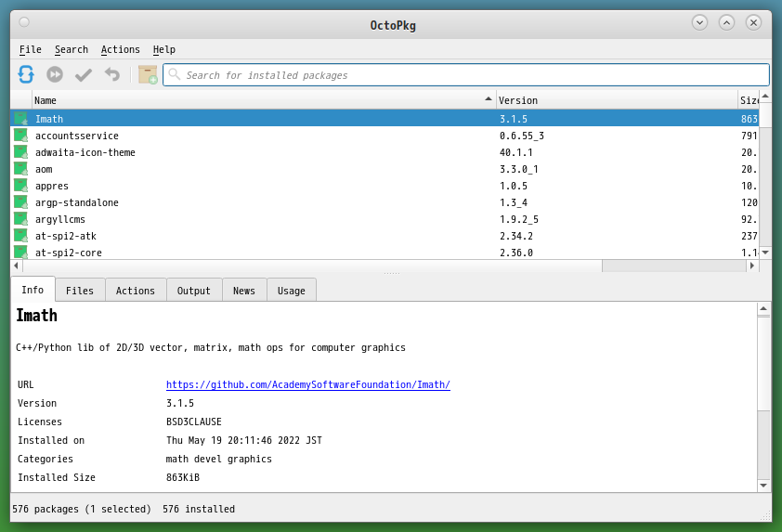Click the at-spi2-atk package status icon
This screenshot has height=532, width=782.
pos(21,236)
